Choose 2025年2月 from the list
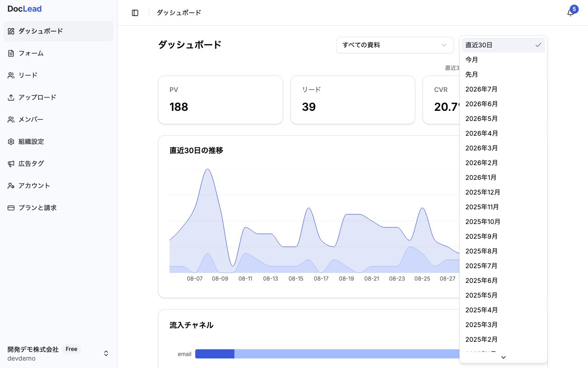This screenshot has height=368, width=588. click(x=503, y=339)
